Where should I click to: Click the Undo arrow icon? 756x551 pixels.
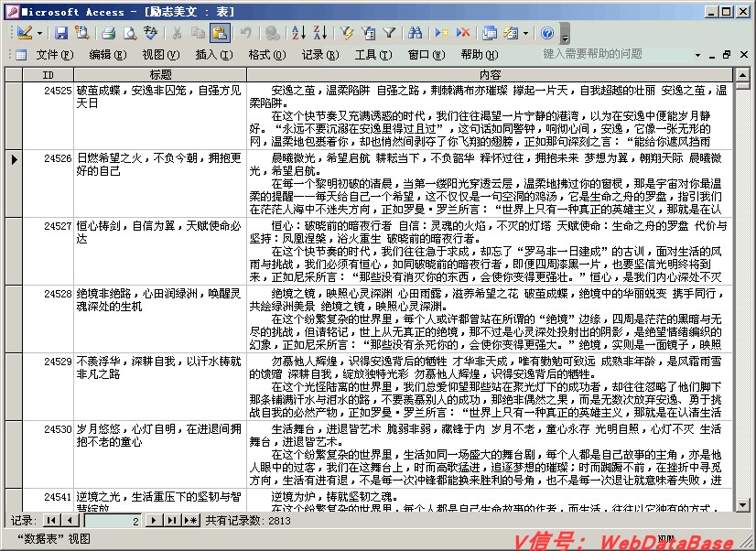pyautogui.click(x=246, y=33)
